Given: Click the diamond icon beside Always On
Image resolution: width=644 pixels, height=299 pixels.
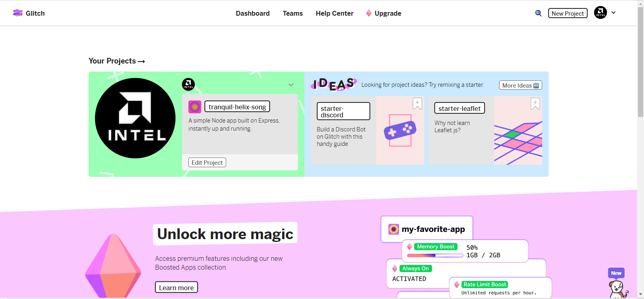Looking at the screenshot, I should pyautogui.click(x=395, y=268).
